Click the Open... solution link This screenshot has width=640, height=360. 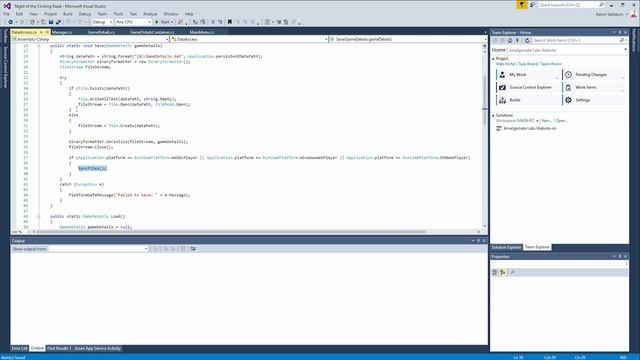click(x=562, y=121)
